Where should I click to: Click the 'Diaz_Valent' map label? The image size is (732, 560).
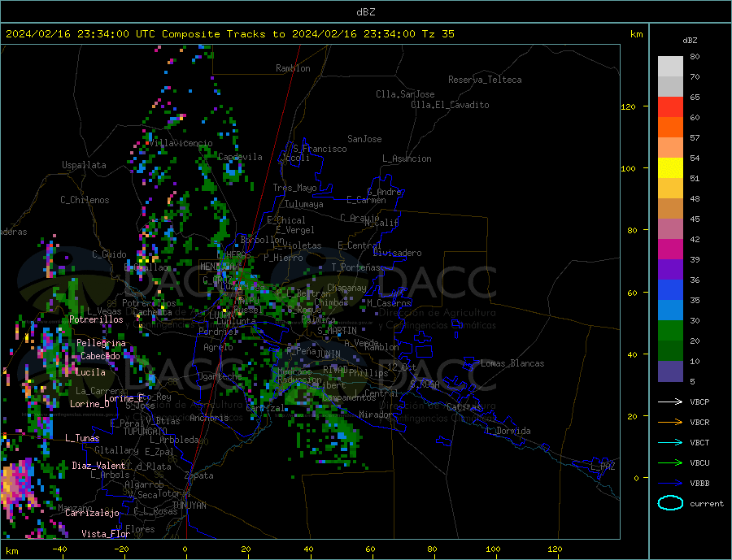98,466
